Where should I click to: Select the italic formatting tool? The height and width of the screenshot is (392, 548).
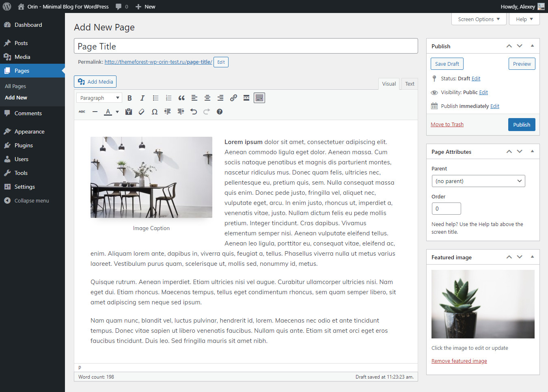142,97
